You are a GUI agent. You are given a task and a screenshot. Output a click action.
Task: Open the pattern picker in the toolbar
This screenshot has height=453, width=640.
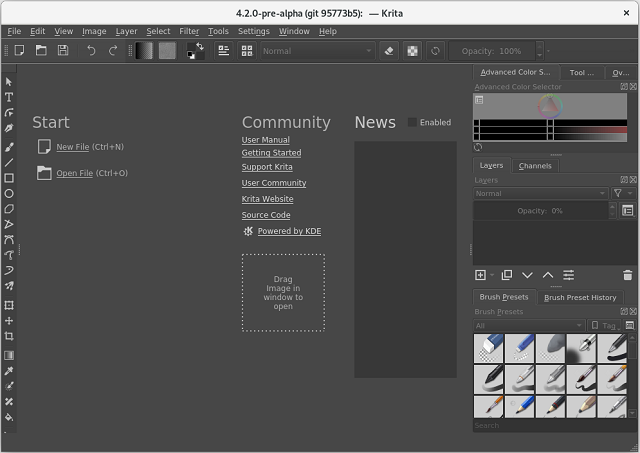(167, 51)
